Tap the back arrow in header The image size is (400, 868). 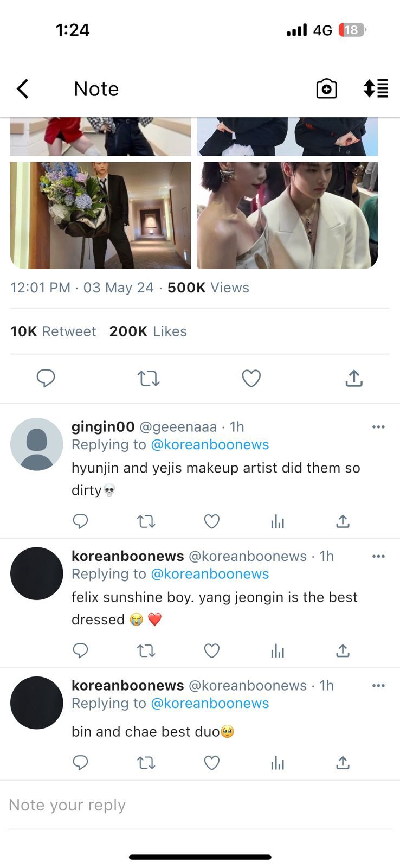click(x=23, y=88)
